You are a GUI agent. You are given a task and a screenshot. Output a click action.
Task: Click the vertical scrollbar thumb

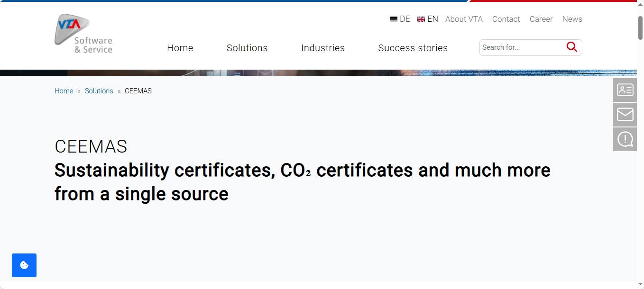(640, 28)
